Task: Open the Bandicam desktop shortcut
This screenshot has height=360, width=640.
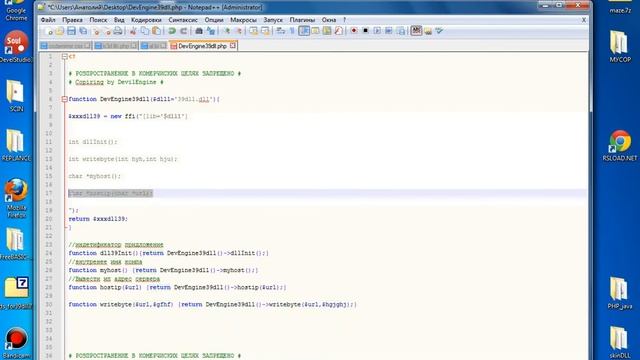Action: (x=16, y=344)
